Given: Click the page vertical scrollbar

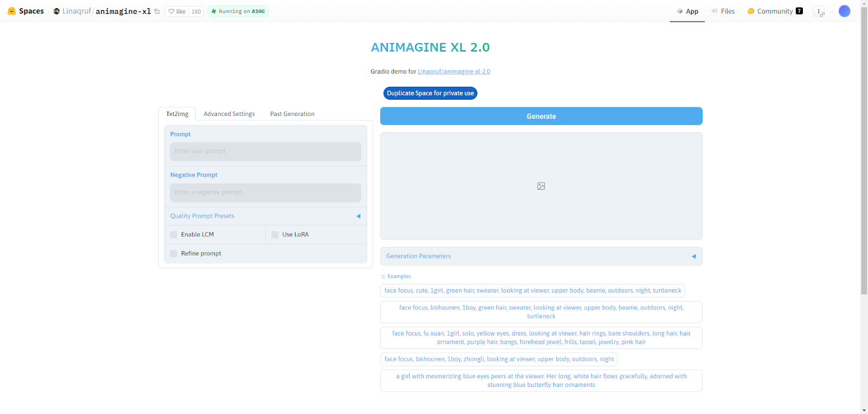Looking at the screenshot, I should click(x=864, y=152).
